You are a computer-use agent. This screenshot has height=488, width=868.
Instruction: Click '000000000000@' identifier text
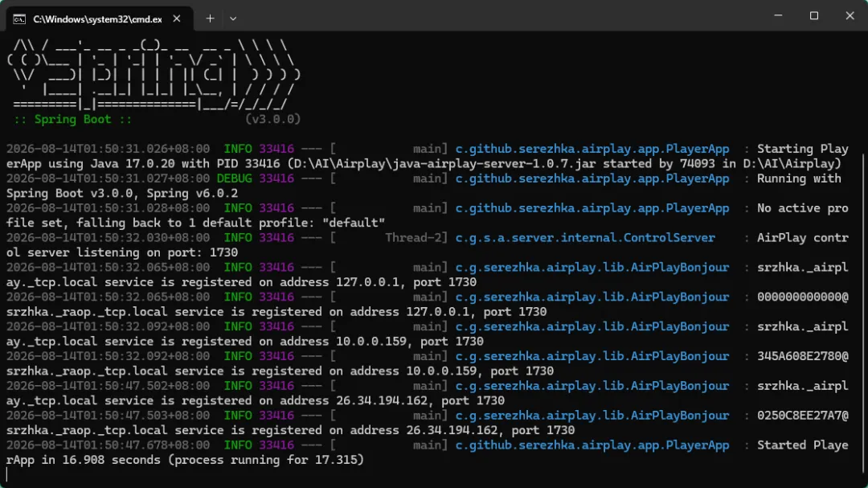803,297
